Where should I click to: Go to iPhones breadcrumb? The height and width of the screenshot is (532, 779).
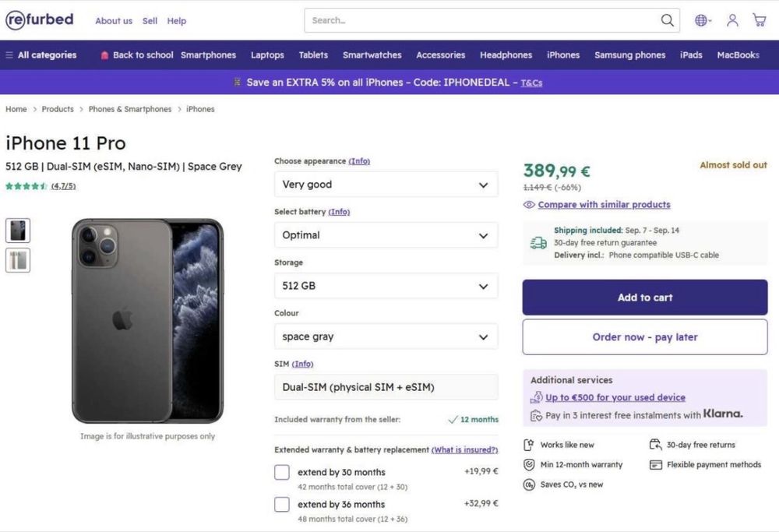200,109
